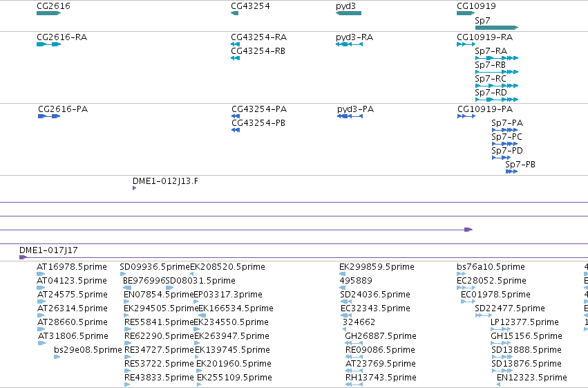Select EST RE09086.5prime

354,357
